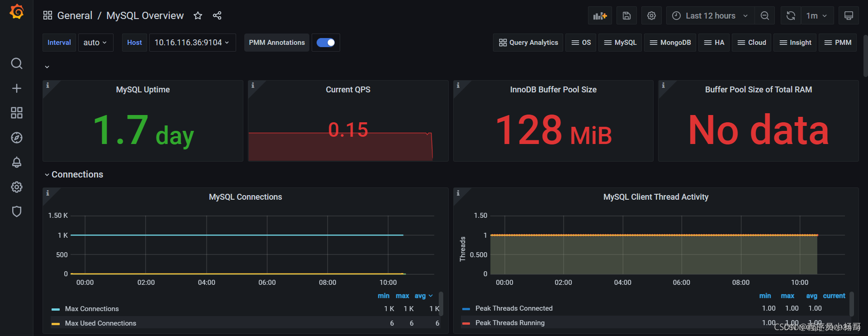This screenshot has width=868, height=336.
Task: Show info for the MySQL Uptime panel
Action: (x=47, y=85)
